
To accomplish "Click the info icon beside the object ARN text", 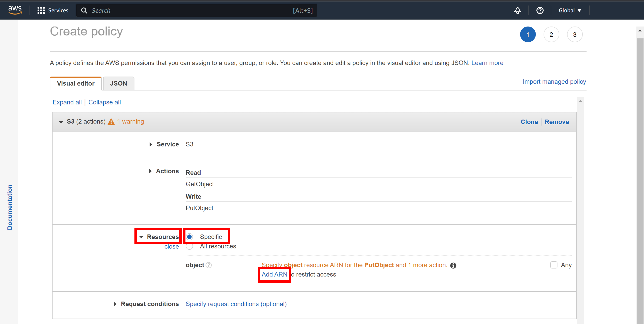I will [454, 266].
